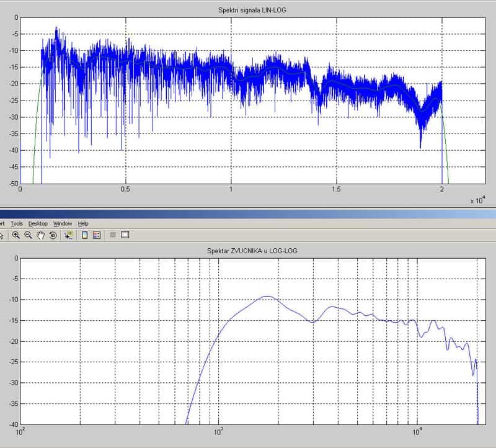Click the title 'Spektar ZVUCNIKA u LOG-LOG'
The width and height of the screenshot is (496, 448).
(x=252, y=251)
